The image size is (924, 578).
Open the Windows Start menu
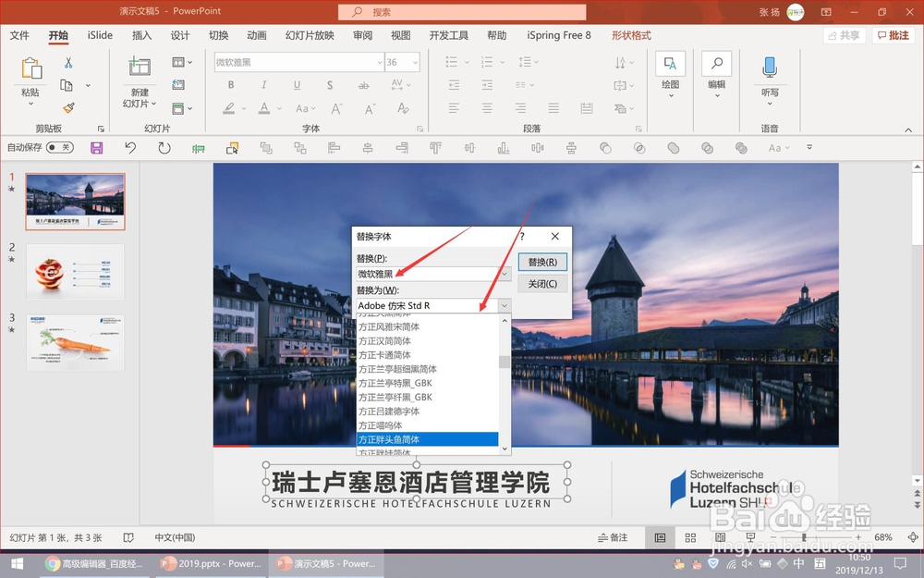tap(17, 564)
